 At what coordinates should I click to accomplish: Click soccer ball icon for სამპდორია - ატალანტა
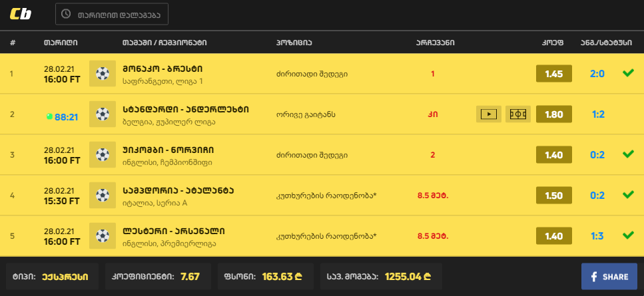click(x=103, y=196)
